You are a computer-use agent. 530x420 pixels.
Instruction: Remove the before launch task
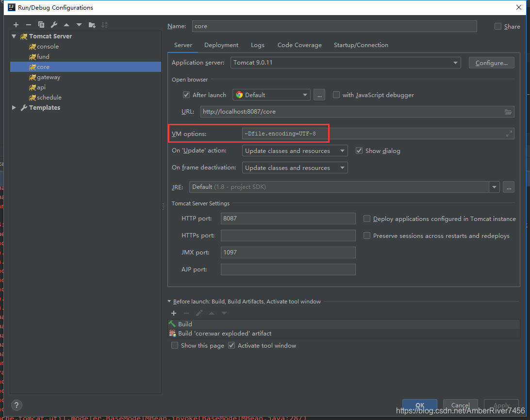pyautogui.click(x=186, y=313)
